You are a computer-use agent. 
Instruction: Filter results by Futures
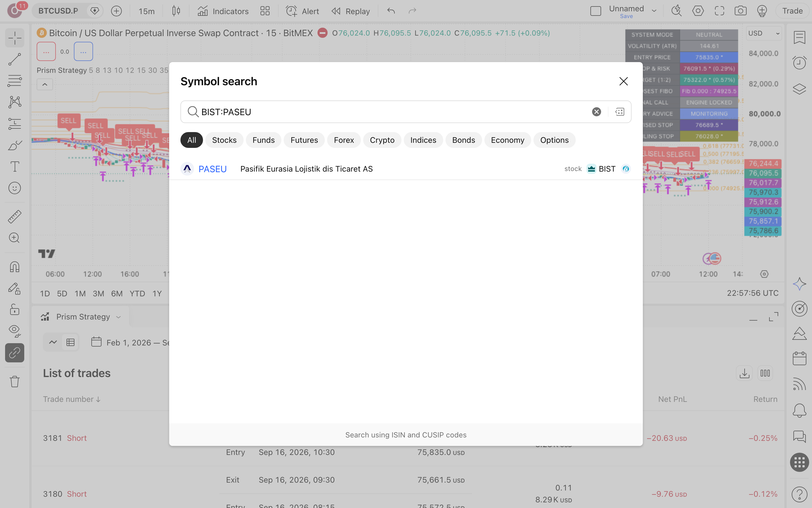pos(304,140)
